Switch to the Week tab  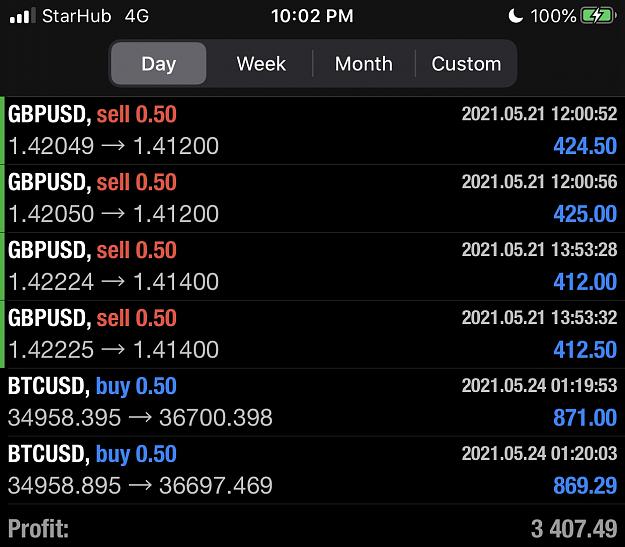[261, 63]
